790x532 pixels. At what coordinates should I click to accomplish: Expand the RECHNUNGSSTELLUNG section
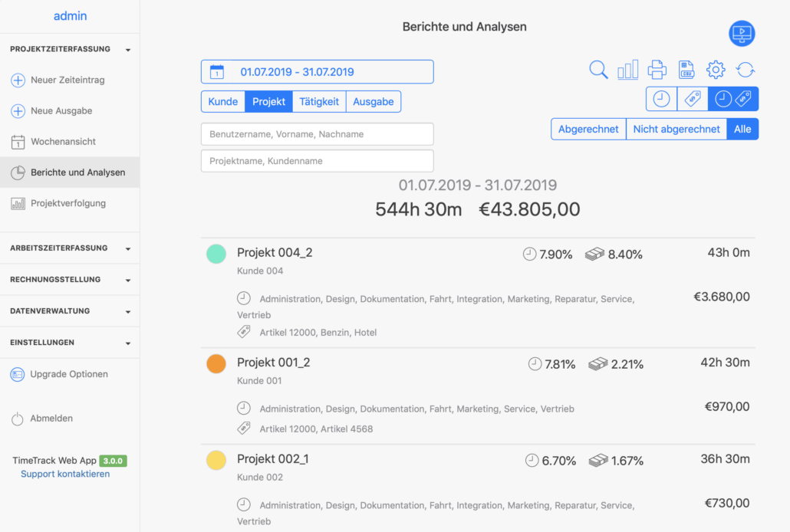pos(70,280)
